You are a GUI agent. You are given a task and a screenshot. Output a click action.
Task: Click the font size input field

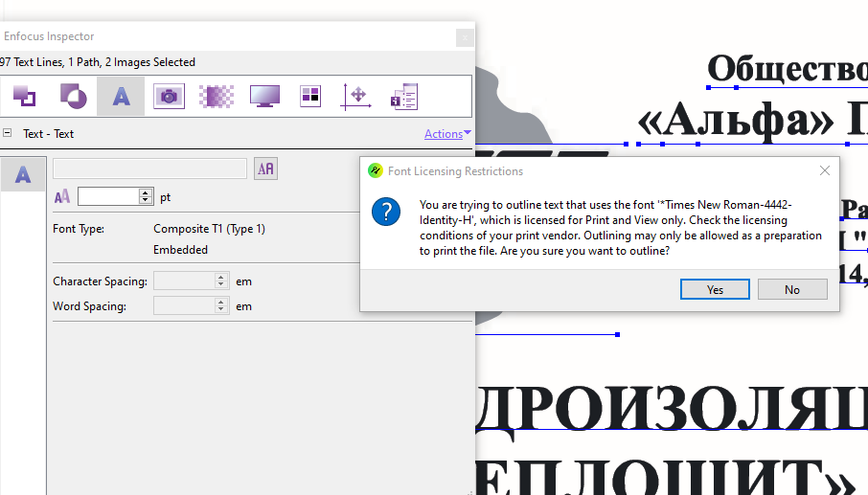tap(108, 196)
